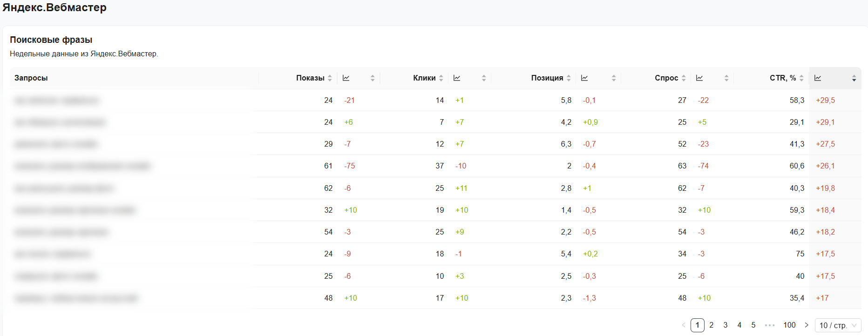Sort the table by CTR, % header

click(783, 78)
